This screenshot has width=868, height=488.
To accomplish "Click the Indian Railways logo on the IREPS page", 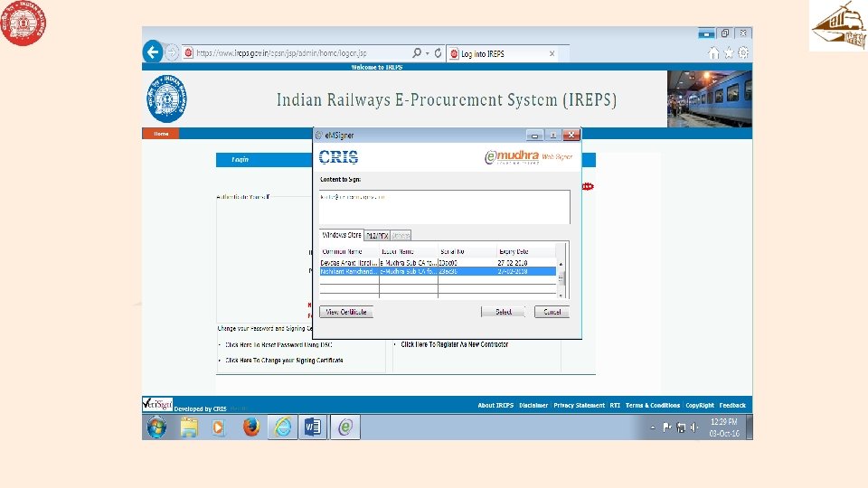I will point(166,99).
